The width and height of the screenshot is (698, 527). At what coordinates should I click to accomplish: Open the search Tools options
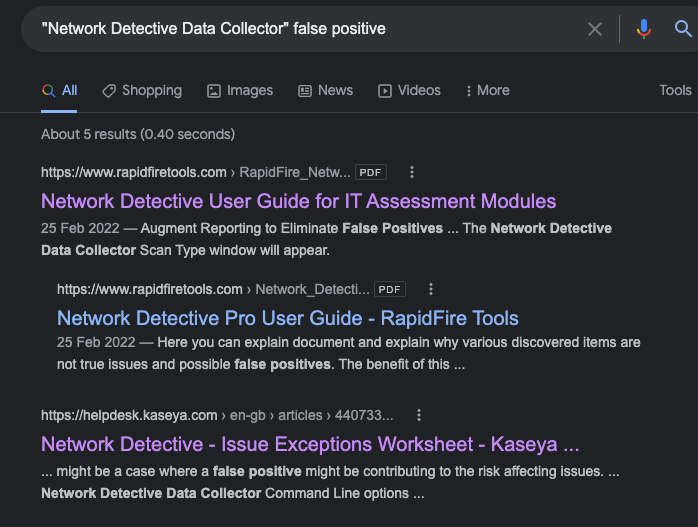[x=675, y=90]
